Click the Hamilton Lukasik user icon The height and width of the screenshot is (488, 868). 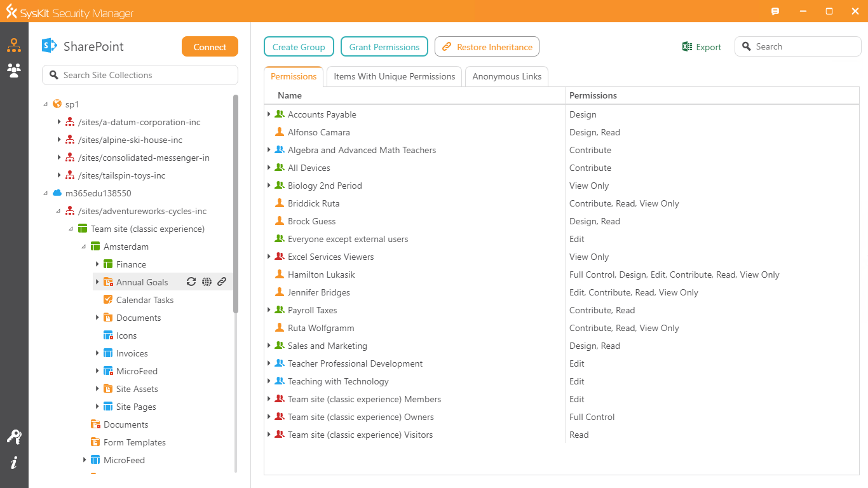pyautogui.click(x=280, y=274)
